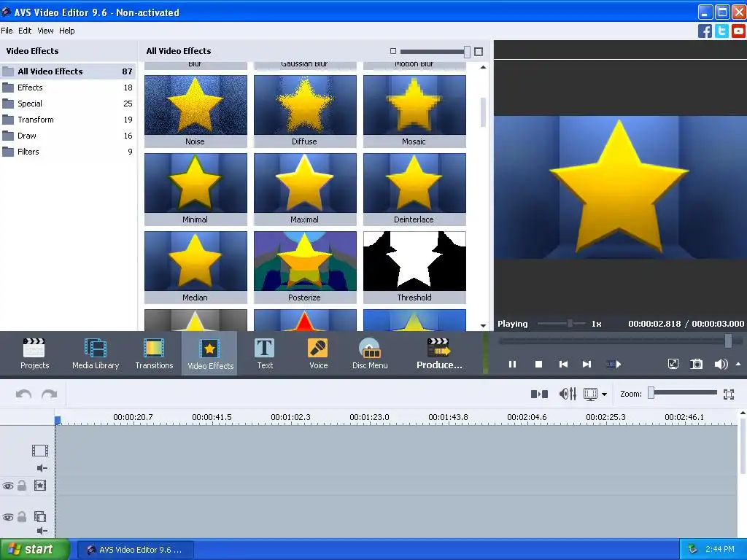Toggle lock on the video overlay track
Viewport: 747px width, 560px height.
point(22,517)
